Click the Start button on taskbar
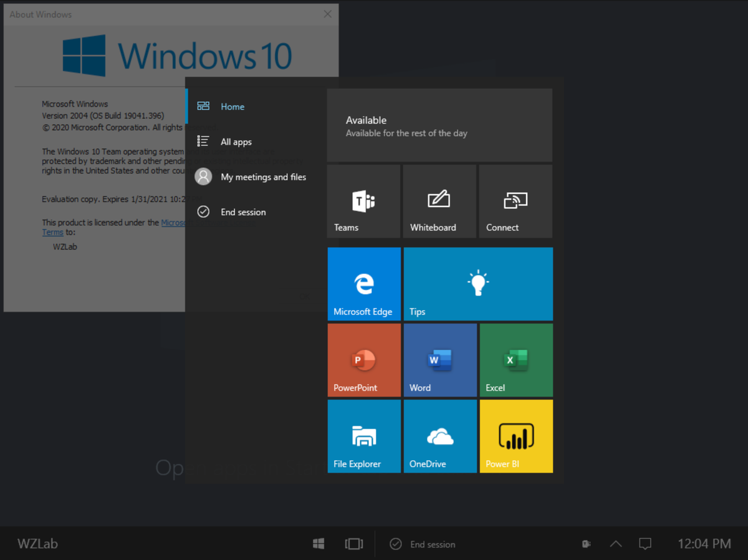748x560 pixels. pyautogui.click(x=319, y=544)
